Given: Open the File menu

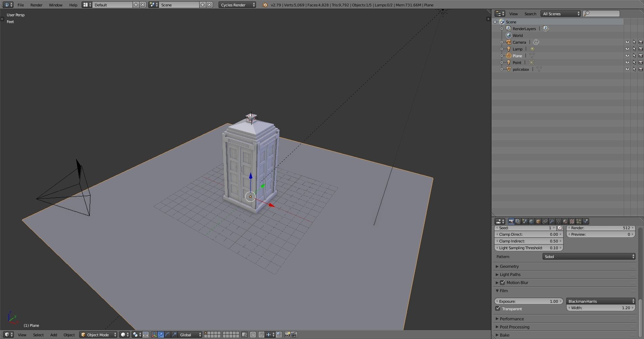Looking at the screenshot, I should [x=21, y=5].
